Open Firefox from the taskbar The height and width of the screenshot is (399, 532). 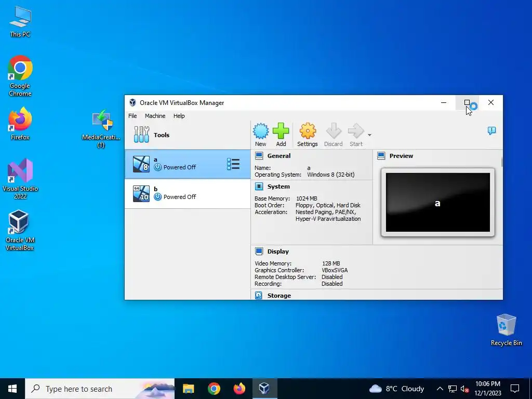pos(239,389)
